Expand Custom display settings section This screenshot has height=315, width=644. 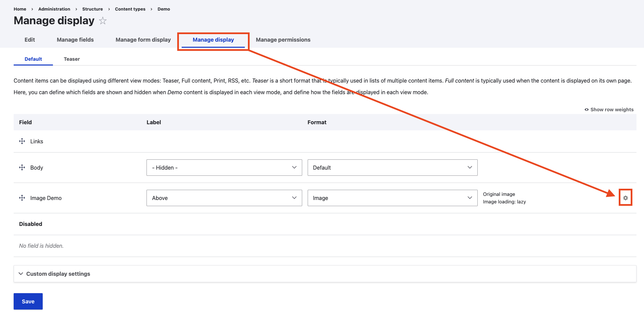(325, 274)
